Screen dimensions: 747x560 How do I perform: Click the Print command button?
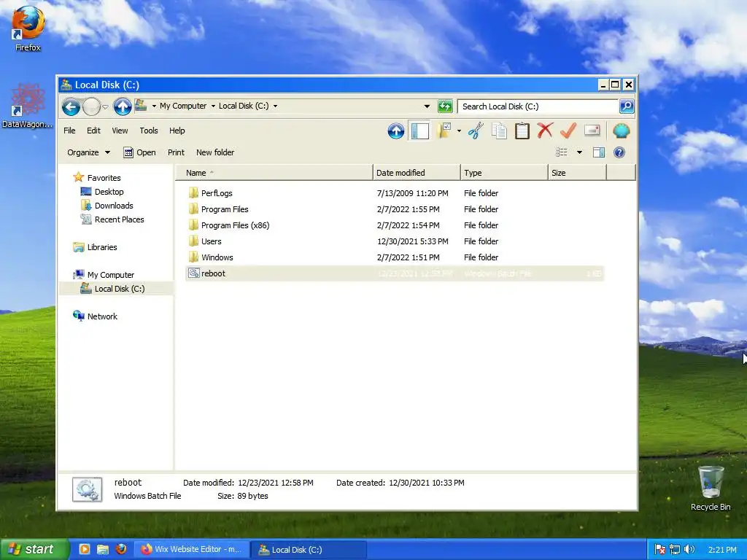tap(176, 152)
